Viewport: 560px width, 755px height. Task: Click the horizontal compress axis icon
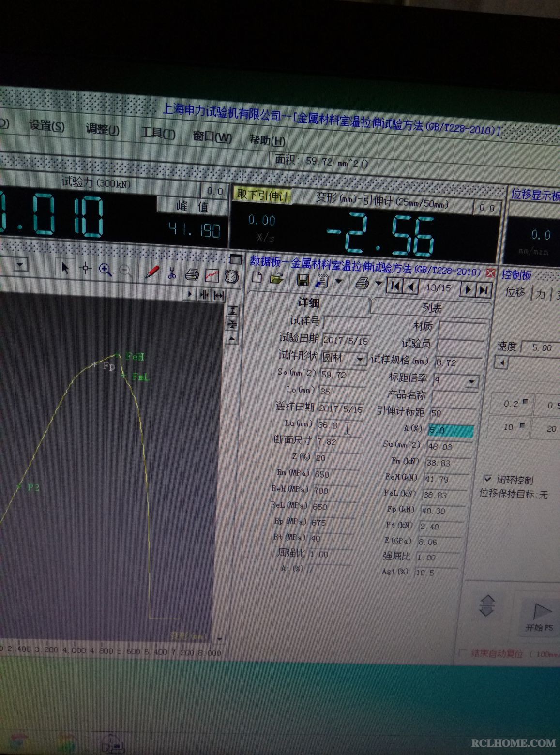[205, 295]
